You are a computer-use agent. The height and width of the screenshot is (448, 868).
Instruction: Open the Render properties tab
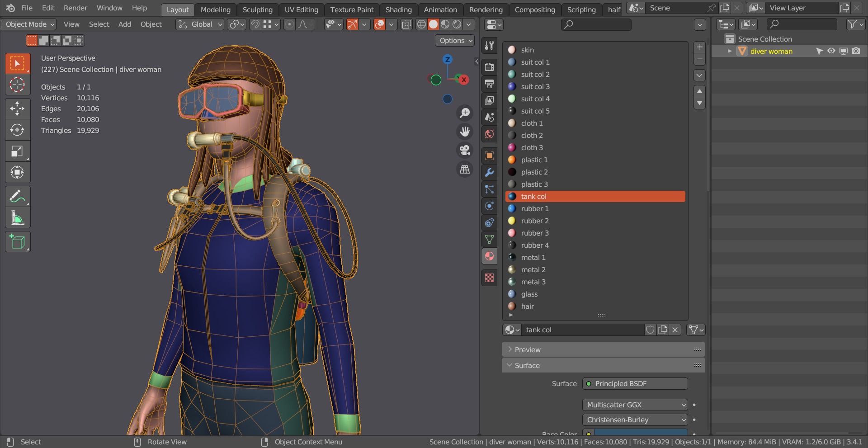tap(490, 67)
